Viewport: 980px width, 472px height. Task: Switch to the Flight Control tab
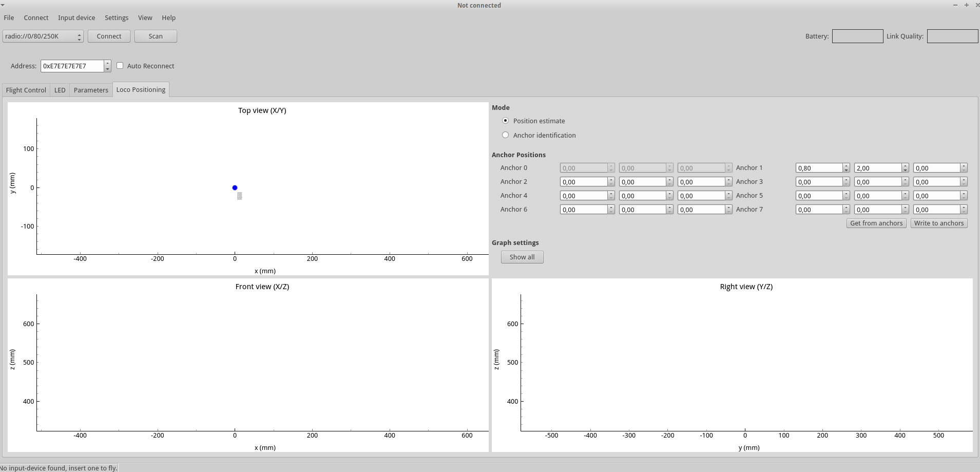26,90
